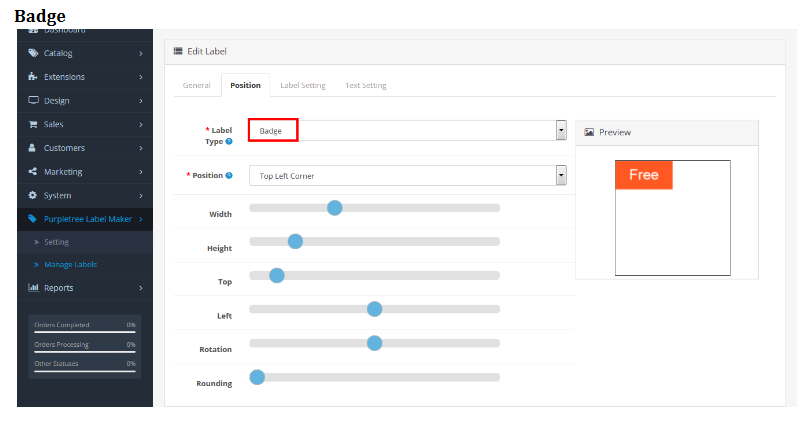Click the Sales cart icon
The height and width of the screenshot is (421, 812).
(x=33, y=124)
